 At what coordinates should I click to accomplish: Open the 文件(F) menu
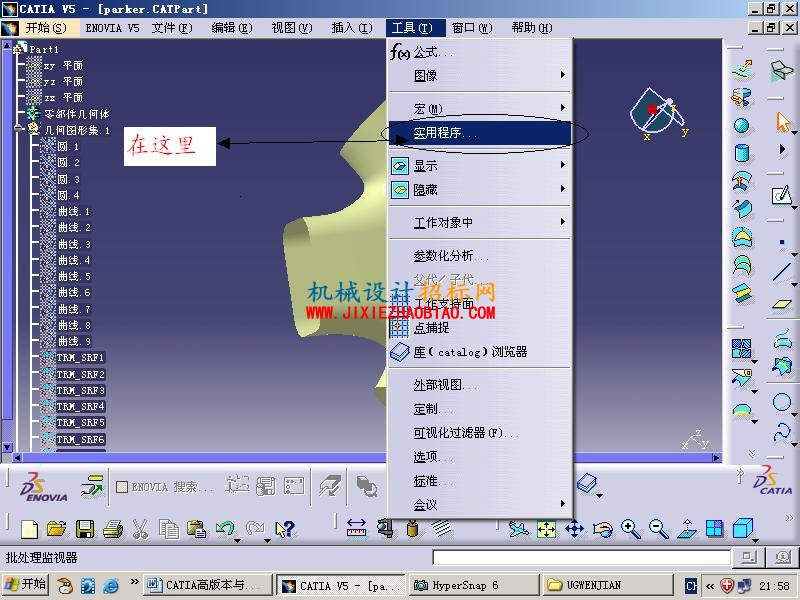[172, 28]
